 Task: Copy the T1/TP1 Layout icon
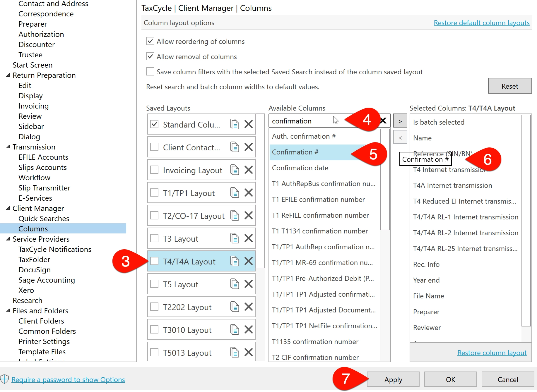[235, 193]
